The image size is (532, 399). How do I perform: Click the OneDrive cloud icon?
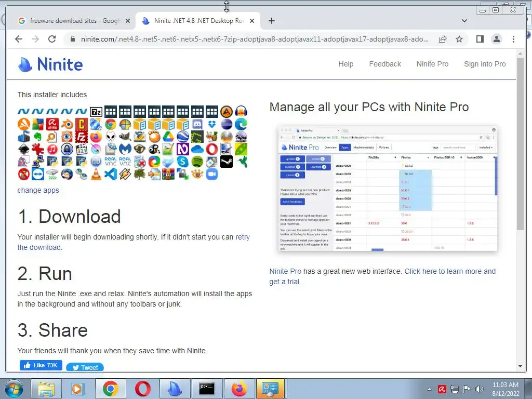click(x=197, y=149)
